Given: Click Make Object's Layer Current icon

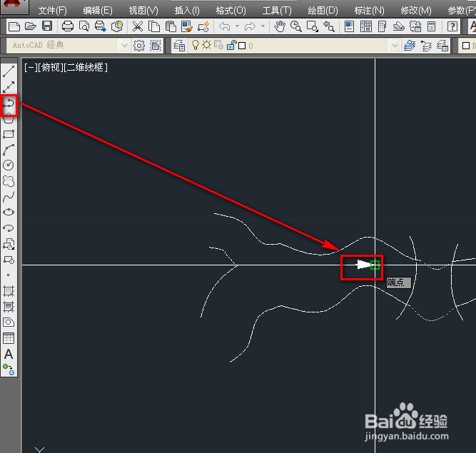Looking at the screenshot, I should pos(410,46).
